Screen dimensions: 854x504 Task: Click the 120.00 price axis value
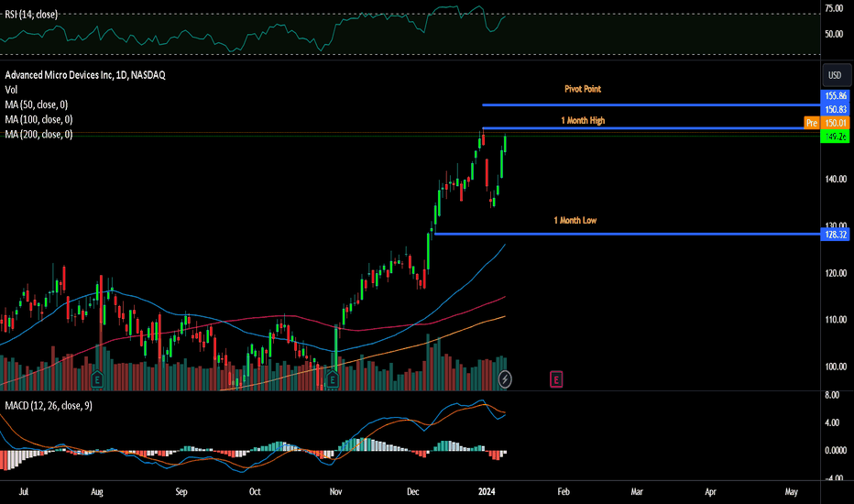coord(836,273)
